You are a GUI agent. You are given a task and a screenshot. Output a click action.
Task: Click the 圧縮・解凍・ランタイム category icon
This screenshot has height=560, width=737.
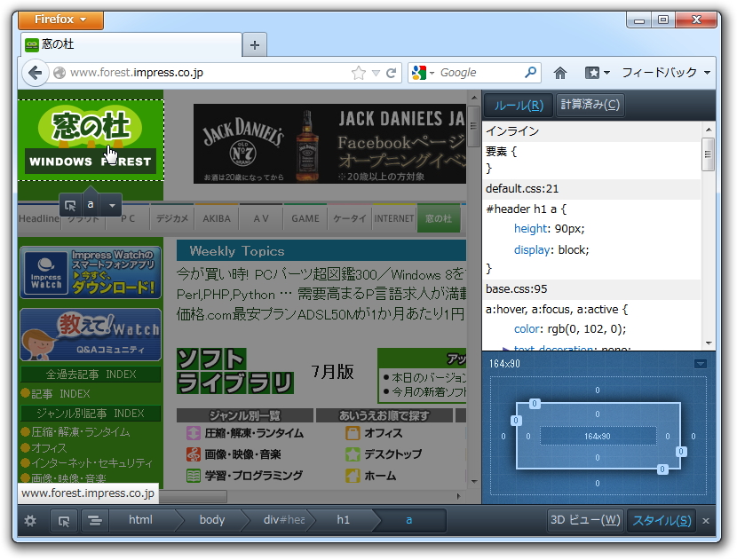click(194, 433)
